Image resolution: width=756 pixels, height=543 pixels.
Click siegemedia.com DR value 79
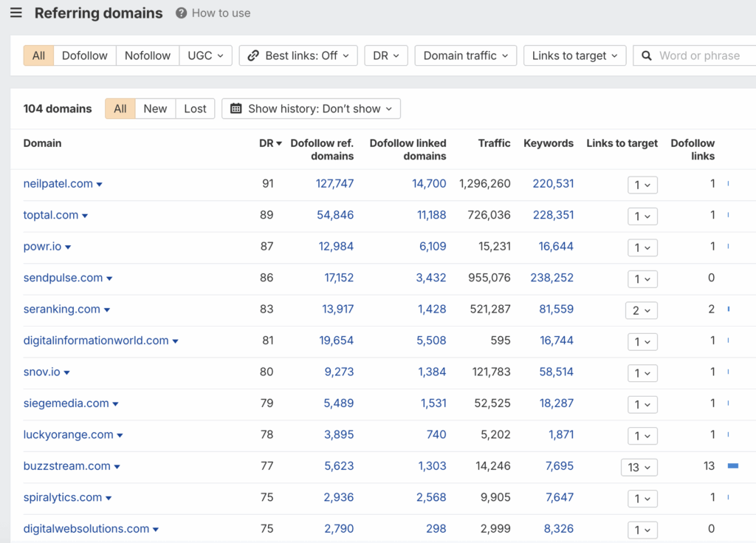click(x=267, y=403)
